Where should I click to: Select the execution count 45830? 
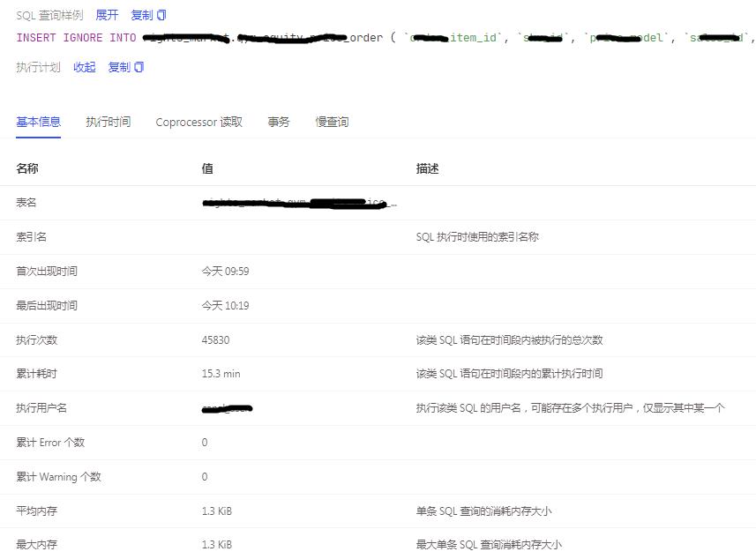point(215,340)
